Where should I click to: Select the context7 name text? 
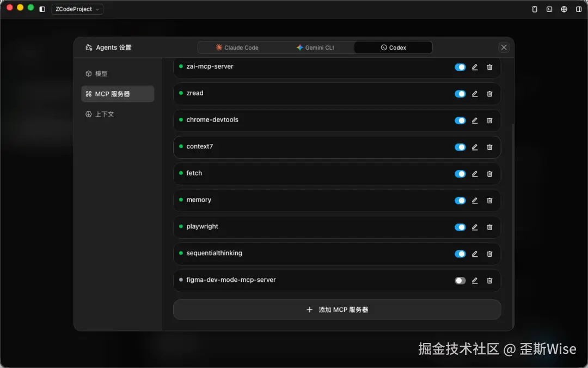199,147
